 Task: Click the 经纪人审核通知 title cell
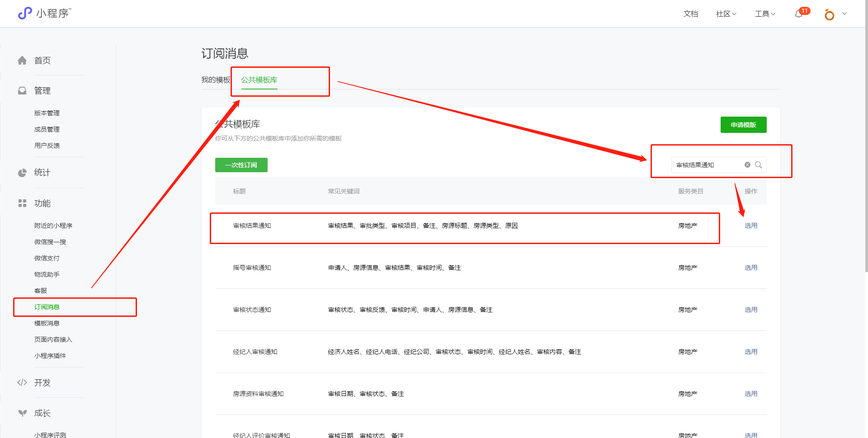255,352
